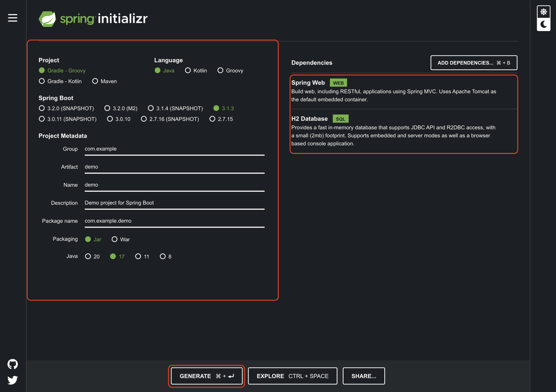The image size is (556, 392).
Task: Click the Group input field
Action: click(x=175, y=149)
